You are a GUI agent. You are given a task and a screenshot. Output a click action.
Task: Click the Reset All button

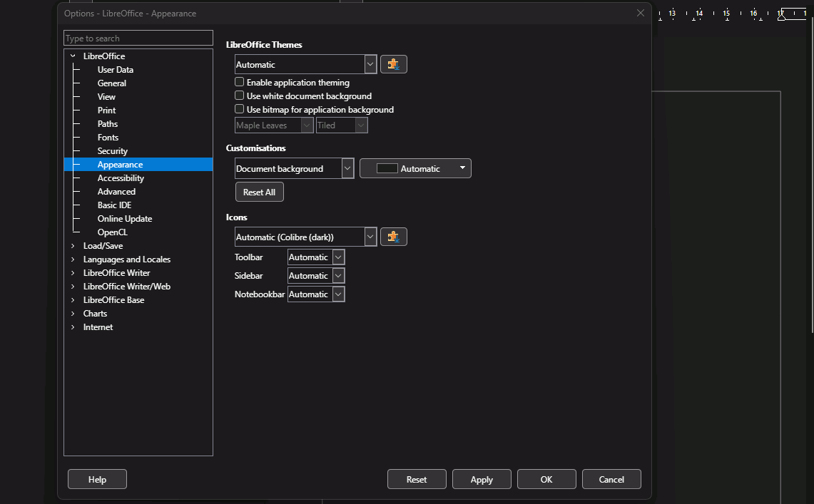[259, 192]
